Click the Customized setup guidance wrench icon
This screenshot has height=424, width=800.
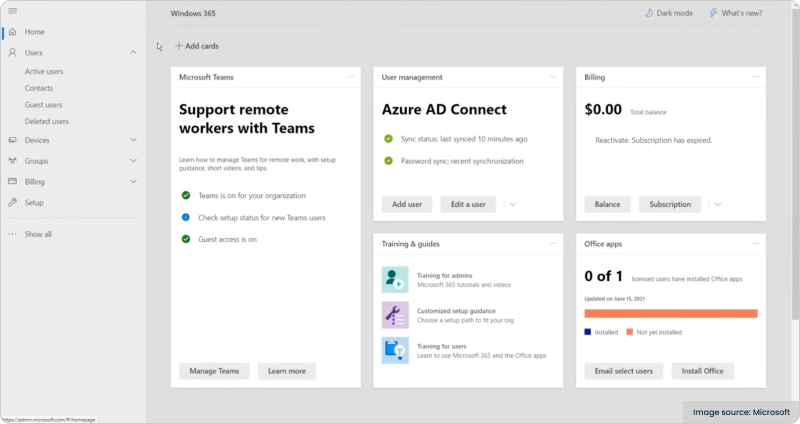coord(395,315)
